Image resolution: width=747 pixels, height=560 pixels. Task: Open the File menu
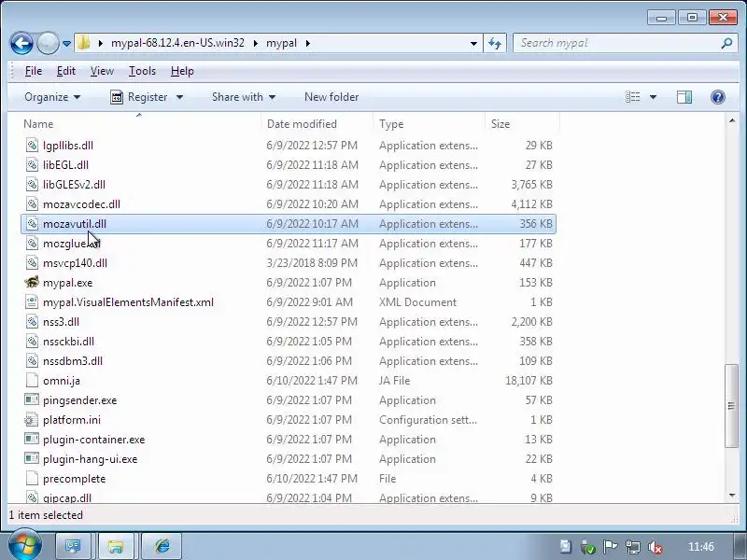coord(34,71)
